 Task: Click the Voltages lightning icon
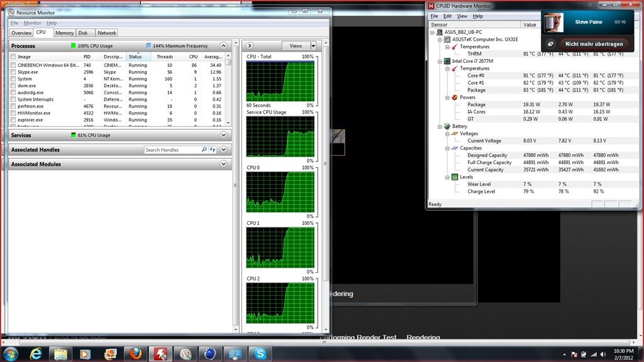(455, 133)
